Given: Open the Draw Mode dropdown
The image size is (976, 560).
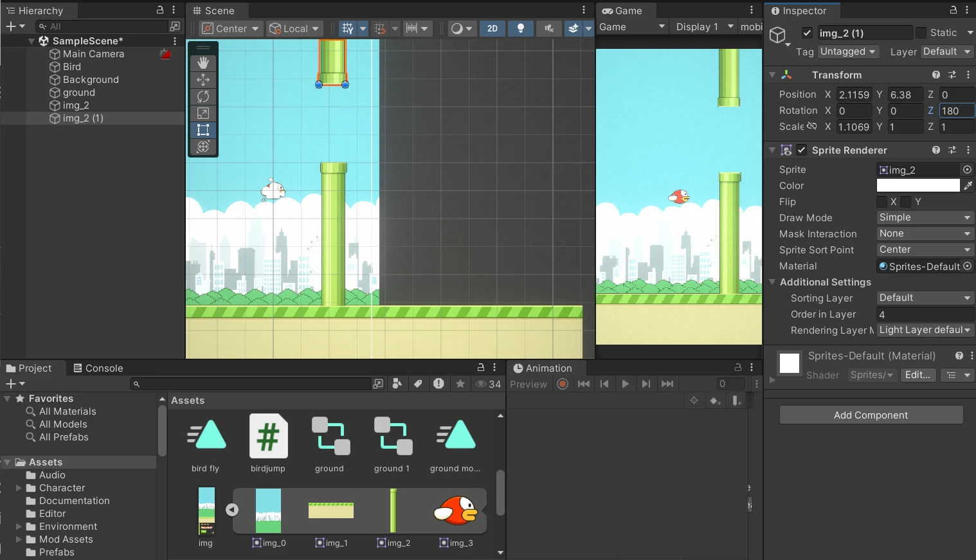Looking at the screenshot, I should pyautogui.click(x=925, y=218).
